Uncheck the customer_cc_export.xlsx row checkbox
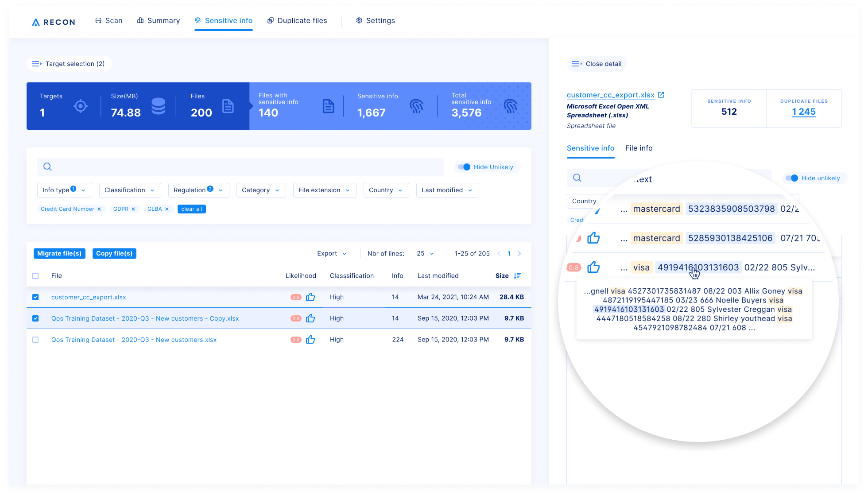Screen dimensions: 868x496 tap(35, 297)
